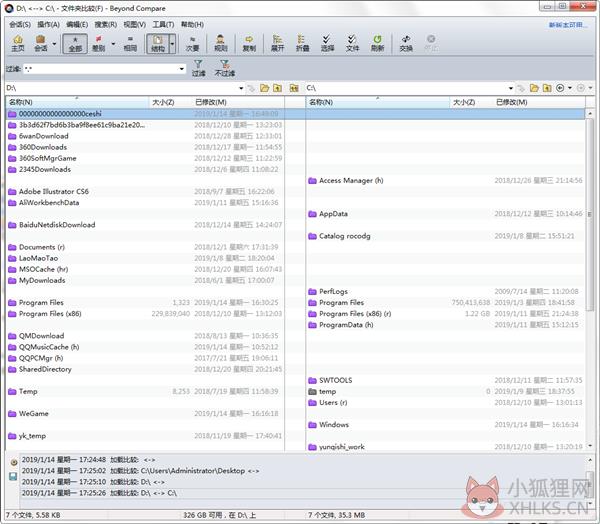Open the Structure (结构) dropdown arrow
The width and height of the screenshot is (600, 524).
[172, 44]
